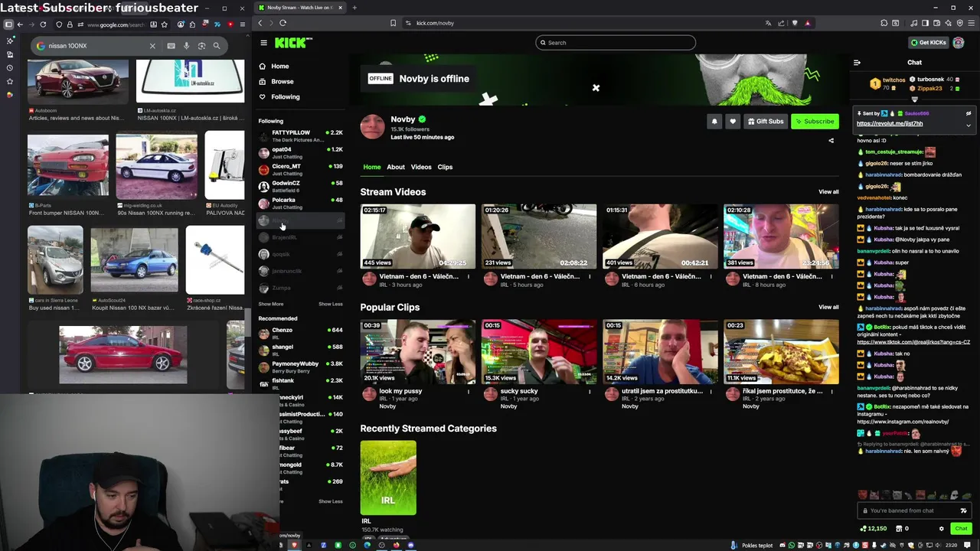
Task: Open options for the 'sucky sucky' clip
Action: coord(590,392)
